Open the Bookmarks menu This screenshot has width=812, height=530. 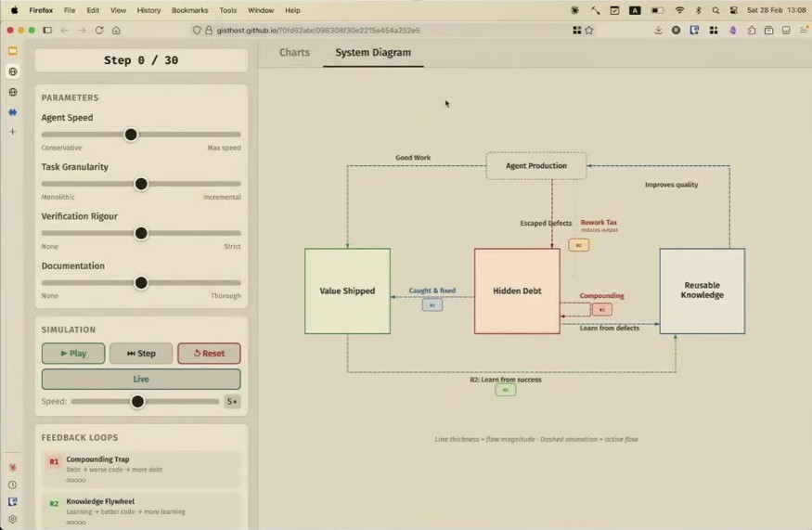coord(189,10)
